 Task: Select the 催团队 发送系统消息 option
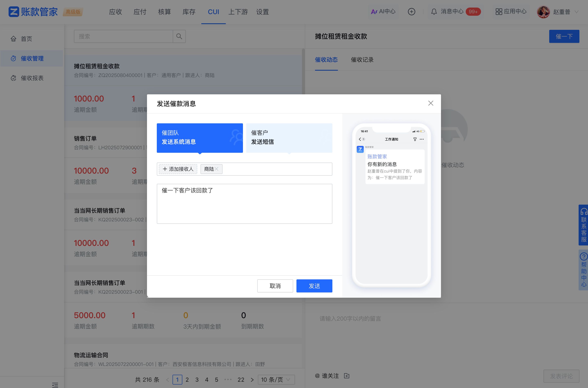click(200, 138)
